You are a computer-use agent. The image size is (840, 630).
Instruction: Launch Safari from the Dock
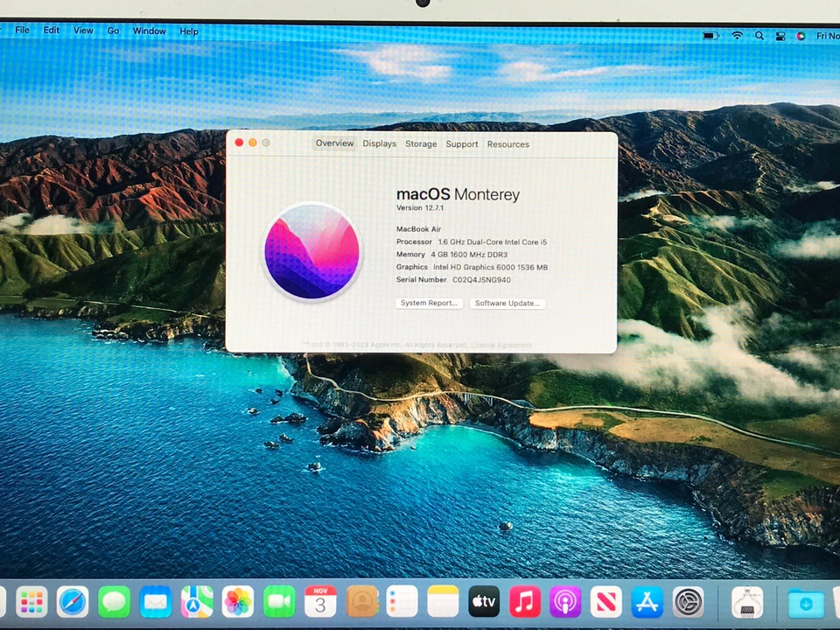click(x=73, y=602)
